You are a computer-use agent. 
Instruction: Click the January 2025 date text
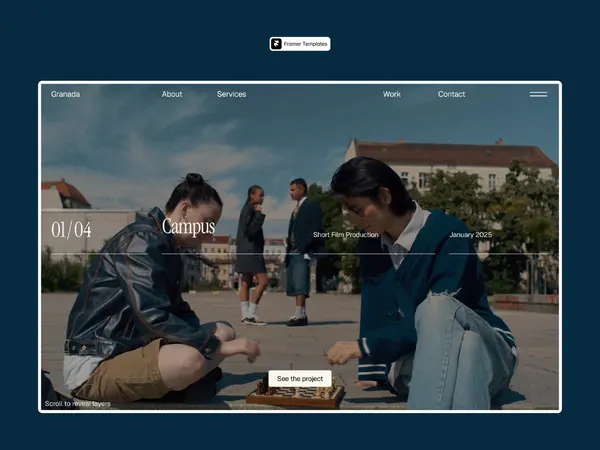(x=471, y=235)
